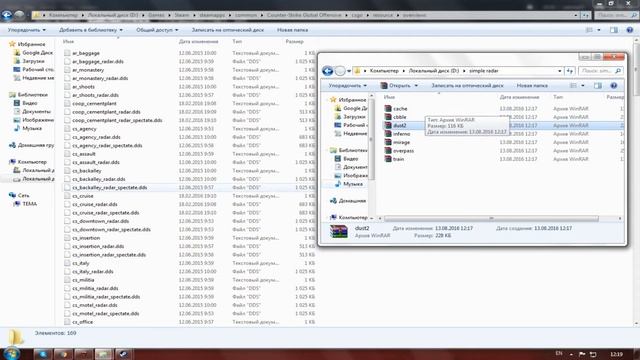Show hidden tray icons arrow
Viewport: 640px width, 360px height.
point(571,354)
